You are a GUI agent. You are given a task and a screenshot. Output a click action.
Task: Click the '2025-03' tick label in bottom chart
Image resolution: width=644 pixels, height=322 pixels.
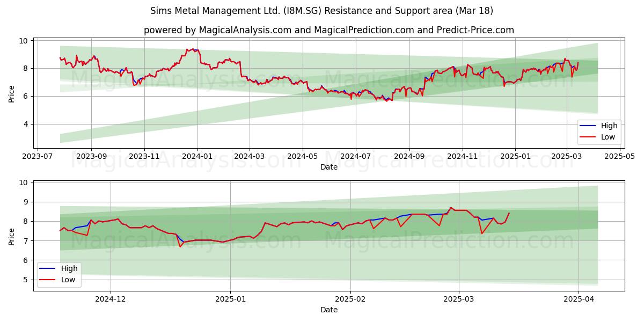(459, 299)
